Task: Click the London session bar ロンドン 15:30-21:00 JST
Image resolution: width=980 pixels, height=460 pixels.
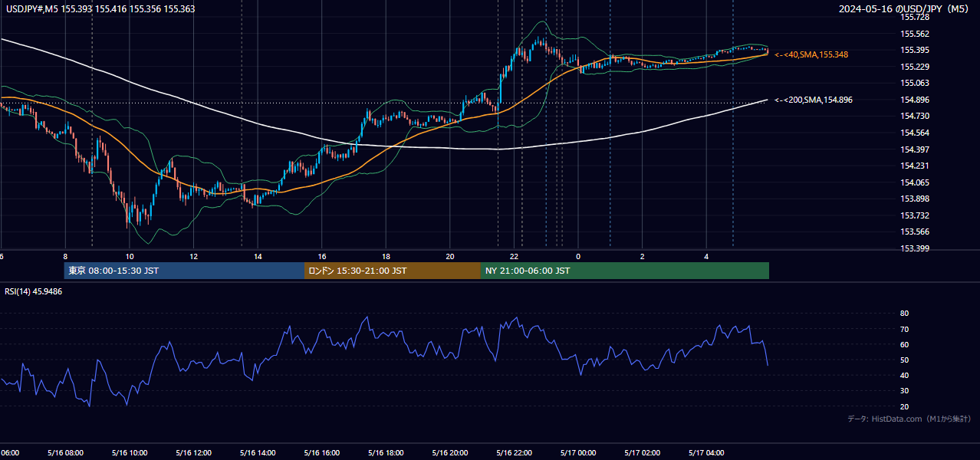Action: [393, 271]
